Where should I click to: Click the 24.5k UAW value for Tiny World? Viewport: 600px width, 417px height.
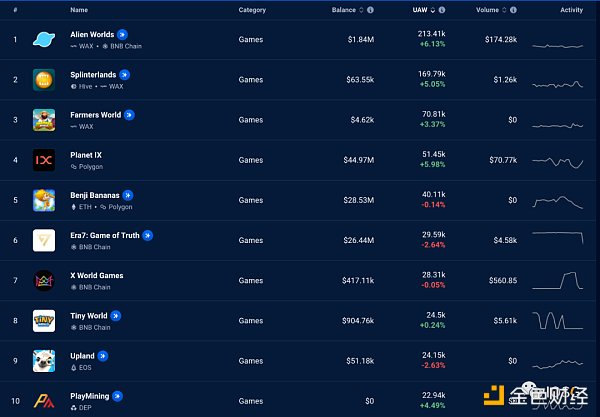436,315
